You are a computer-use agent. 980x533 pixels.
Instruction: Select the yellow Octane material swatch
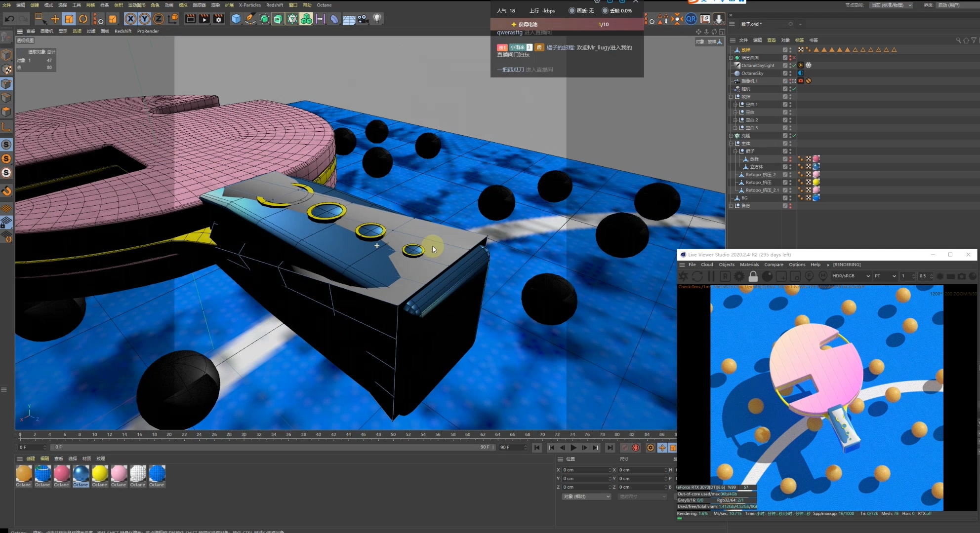99,473
